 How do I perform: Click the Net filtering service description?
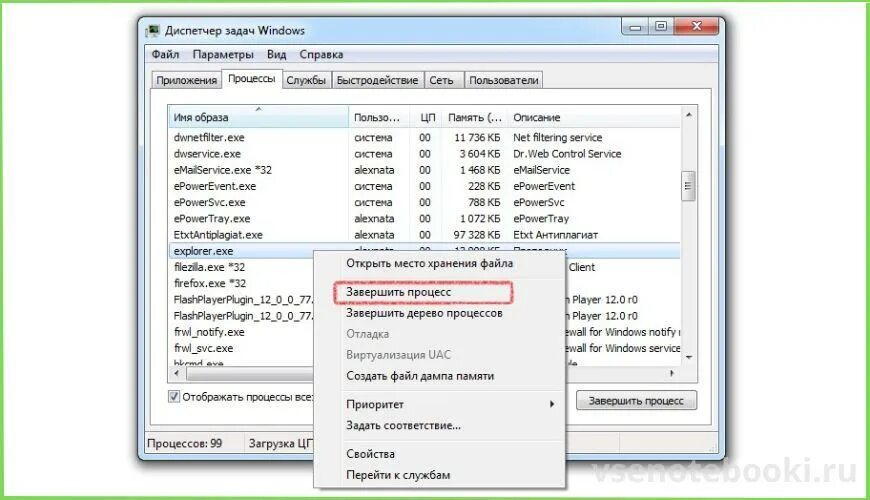tap(557, 137)
